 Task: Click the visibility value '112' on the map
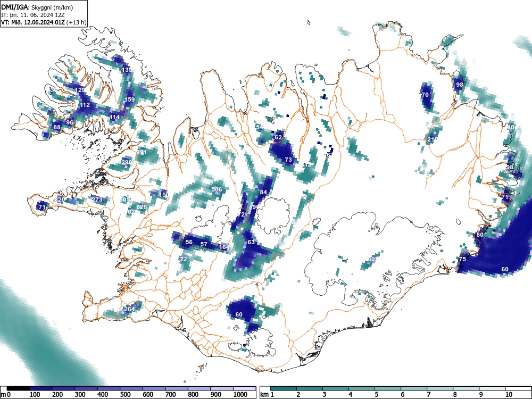pyautogui.click(x=85, y=105)
